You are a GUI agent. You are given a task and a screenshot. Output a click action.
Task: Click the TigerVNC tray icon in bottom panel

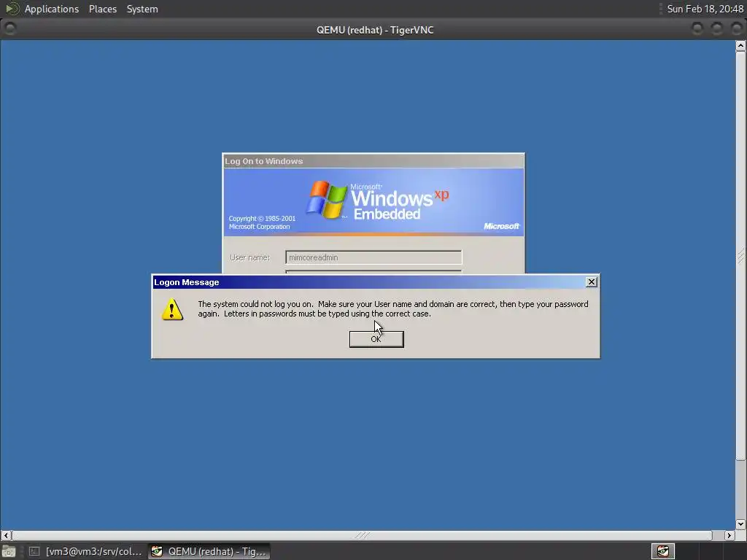coord(662,551)
